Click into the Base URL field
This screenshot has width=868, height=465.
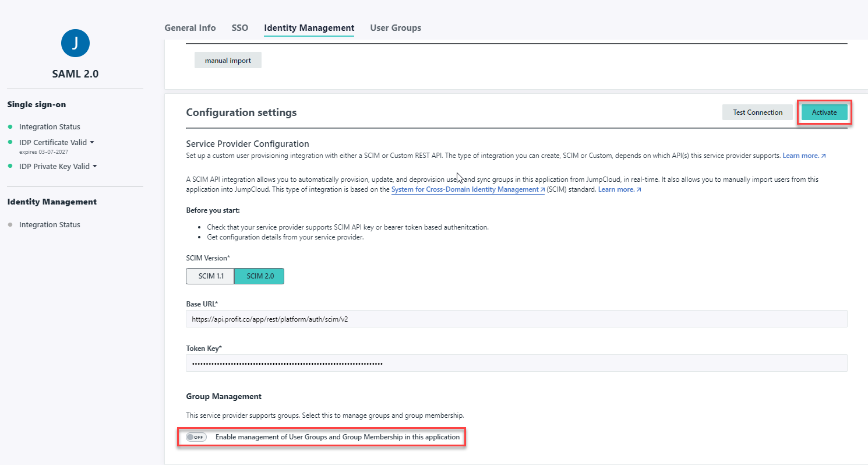coord(516,319)
